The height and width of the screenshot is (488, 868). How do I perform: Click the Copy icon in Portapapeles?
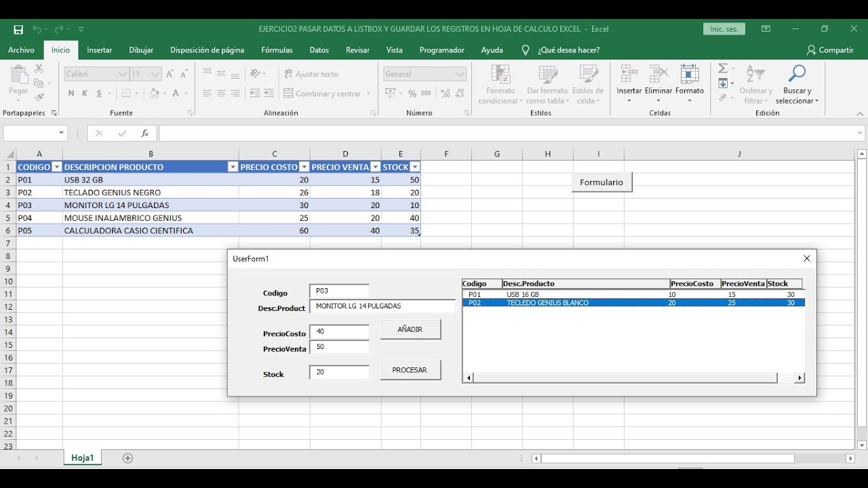pos(39,83)
